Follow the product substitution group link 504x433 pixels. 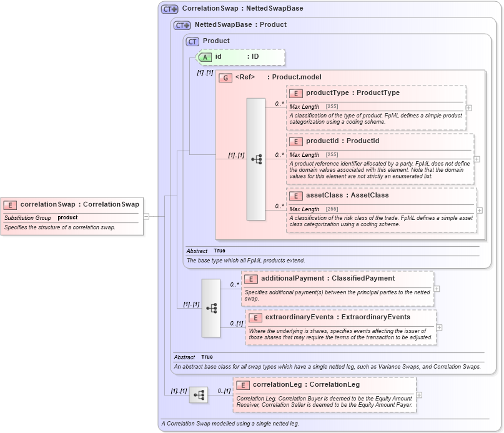[x=67, y=217]
